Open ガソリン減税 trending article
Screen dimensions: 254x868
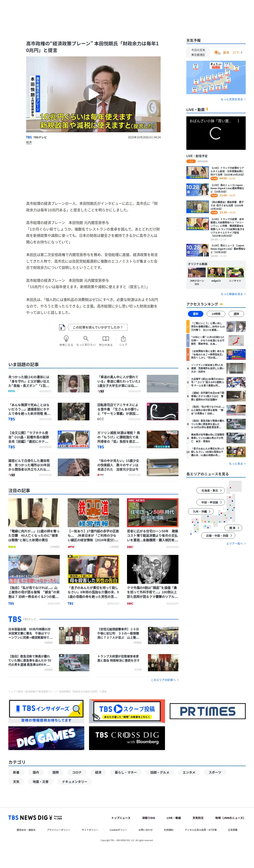[x=138, y=439]
